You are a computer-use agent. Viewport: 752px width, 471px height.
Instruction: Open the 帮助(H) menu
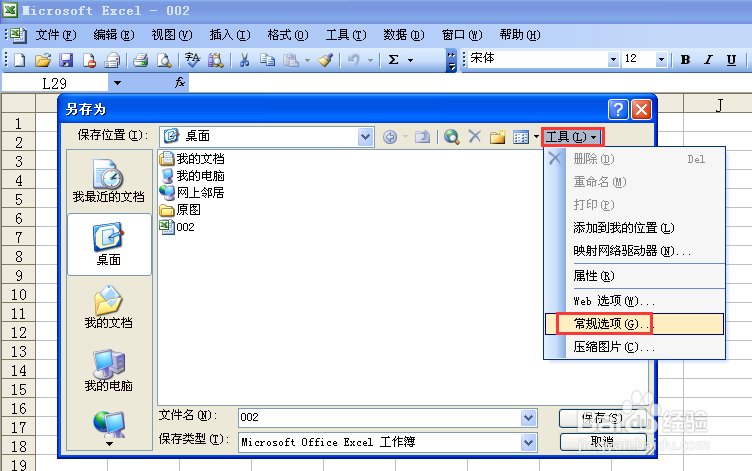coord(520,35)
